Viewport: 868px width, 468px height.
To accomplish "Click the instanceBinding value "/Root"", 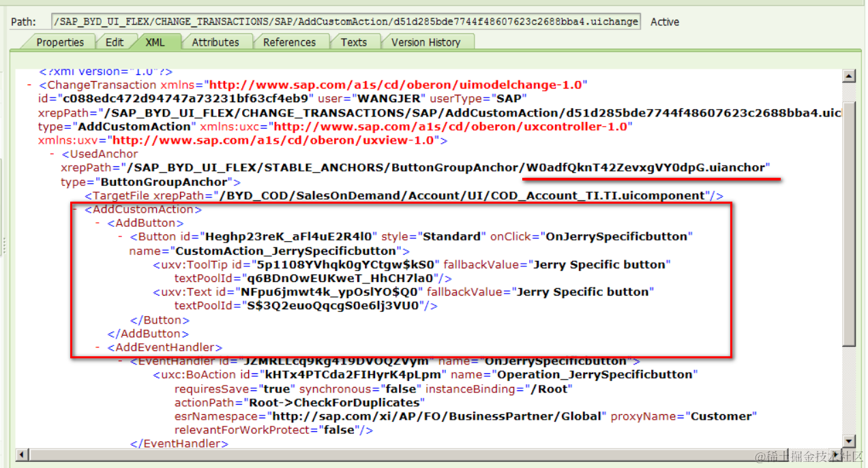I will (x=548, y=389).
